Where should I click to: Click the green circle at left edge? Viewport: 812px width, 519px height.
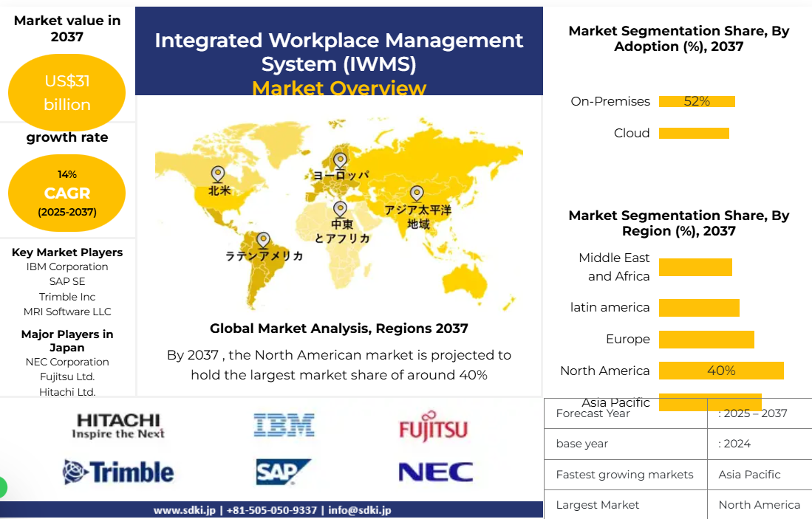point(2,487)
